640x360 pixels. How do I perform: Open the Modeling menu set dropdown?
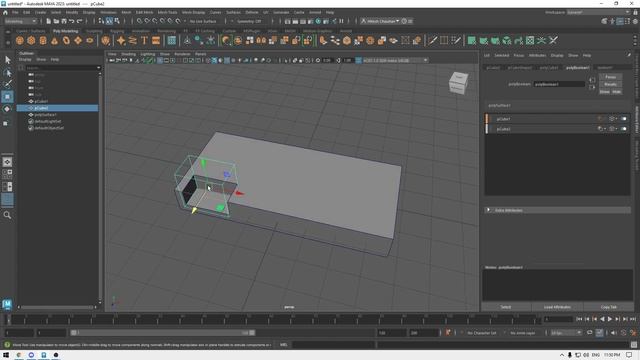point(20,21)
